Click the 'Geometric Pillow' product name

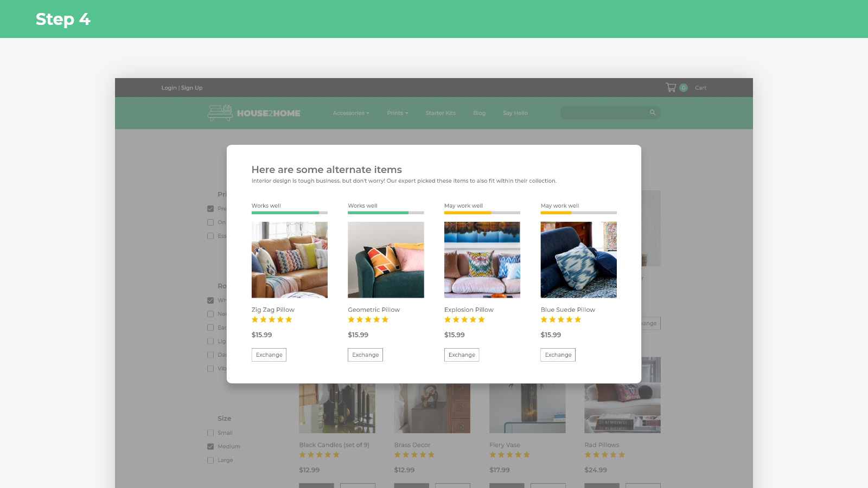pos(374,310)
